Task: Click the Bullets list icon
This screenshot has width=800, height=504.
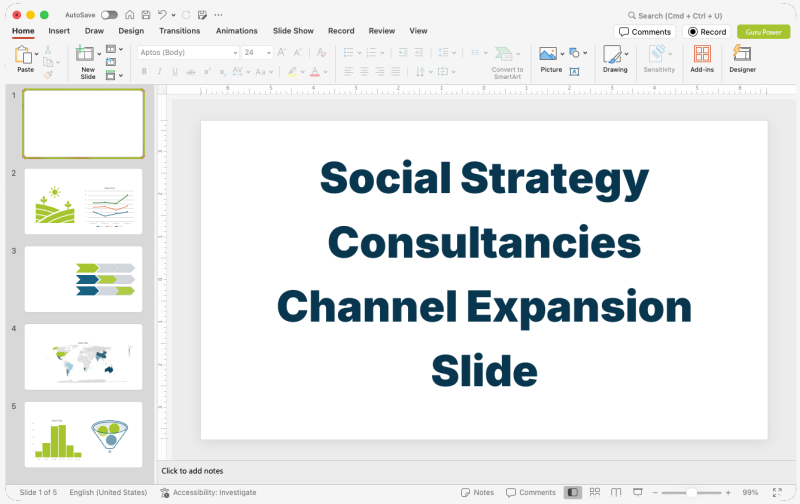Action: tap(348, 52)
